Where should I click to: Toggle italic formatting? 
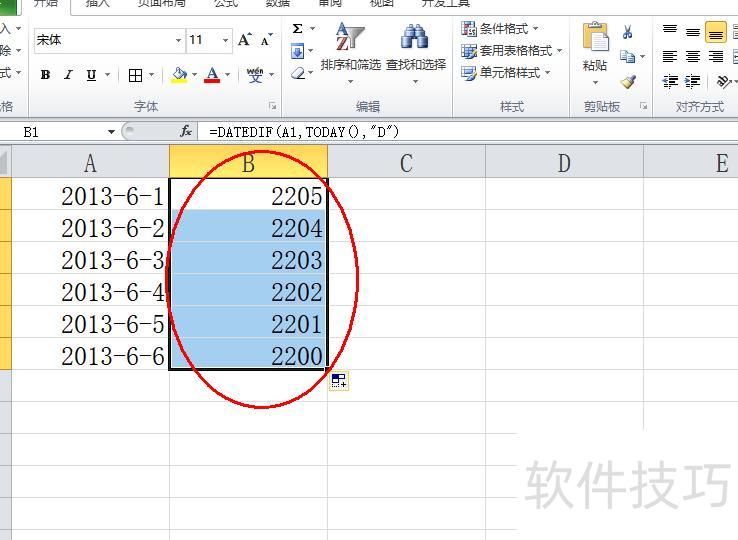tap(68, 75)
